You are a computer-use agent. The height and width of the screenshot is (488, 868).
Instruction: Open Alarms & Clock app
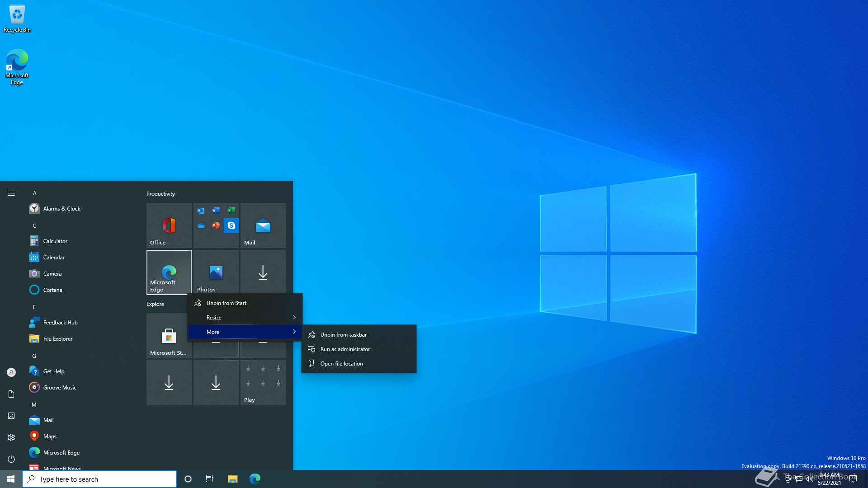(81, 209)
